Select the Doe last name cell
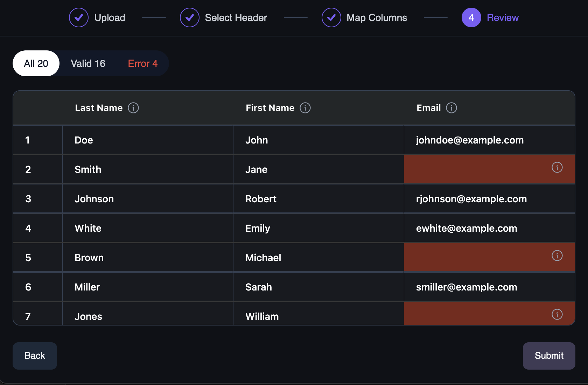588x385 pixels. coord(148,140)
